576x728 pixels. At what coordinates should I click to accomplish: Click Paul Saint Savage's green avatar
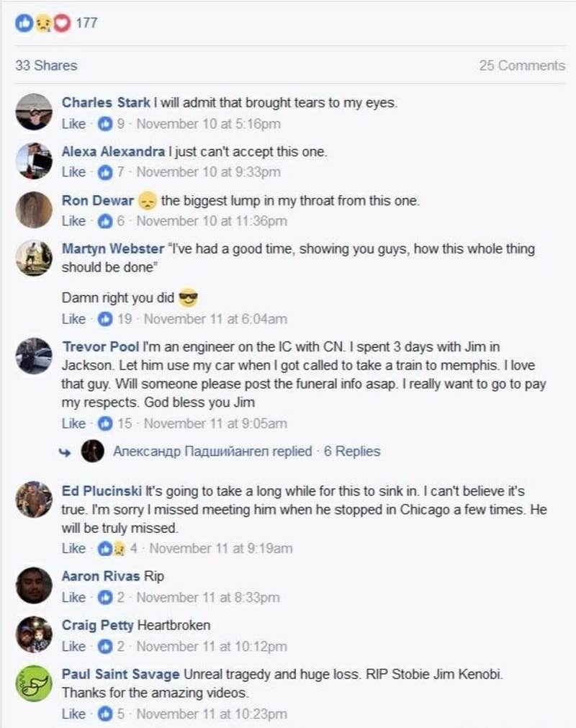click(34, 685)
